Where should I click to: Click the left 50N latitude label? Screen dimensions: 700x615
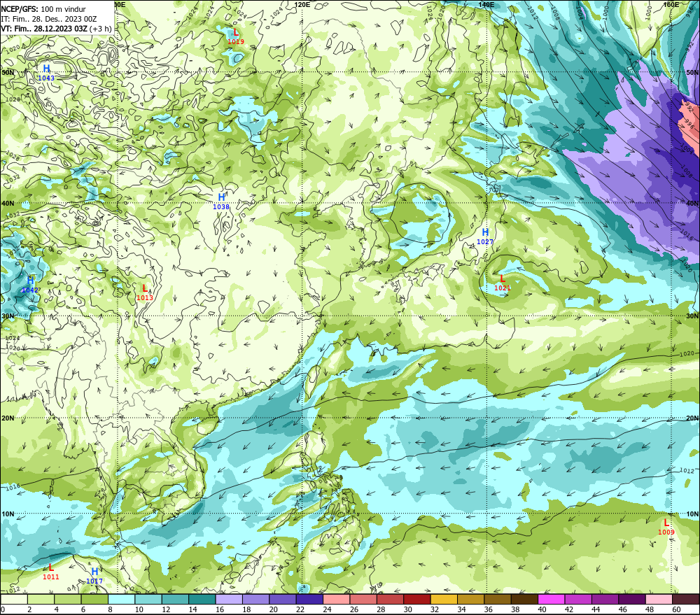pos(8,72)
